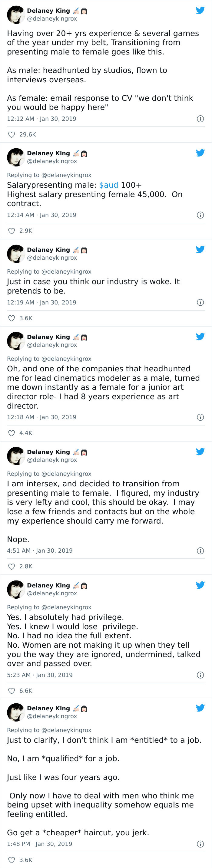
Task: Open the info icon beside 12:12 AM timestamp
Action: pyautogui.click(x=200, y=119)
